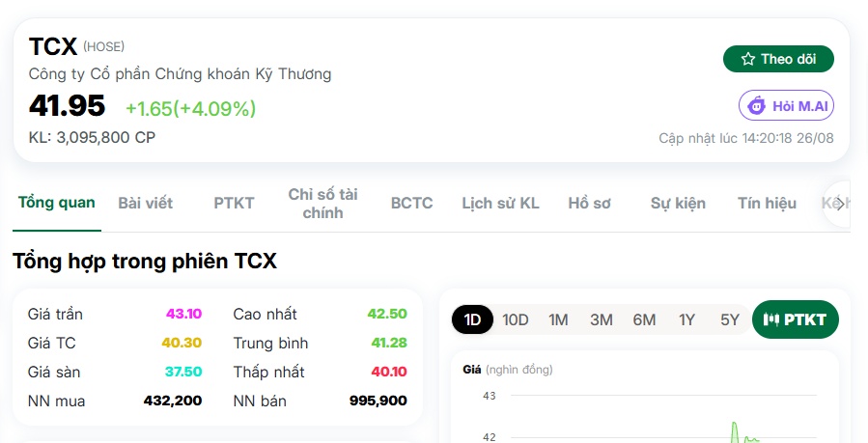Image resolution: width=868 pixels, height=443 pixels.
Task: Click the candlestick icon on PTKT button
Action: click(x=770, y=319)
